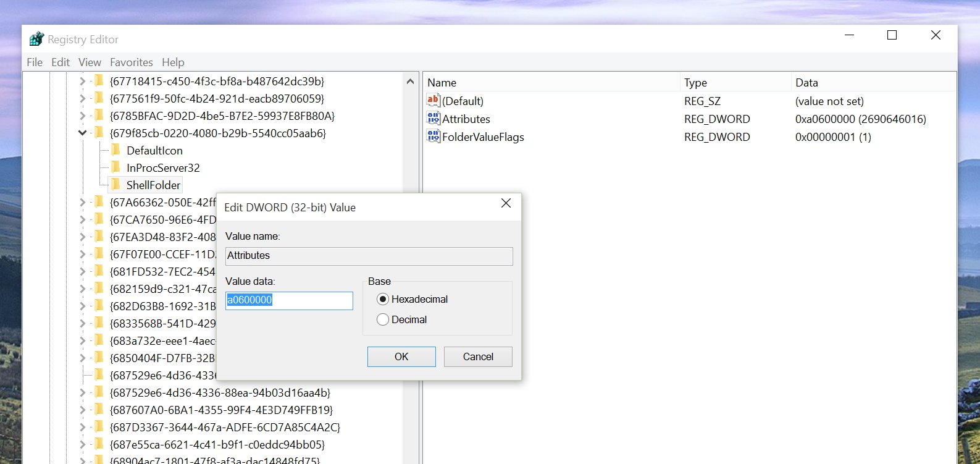980x464 pixels.
Task: Cancel the Edit DWORD dialog
Action: point(478,356)
